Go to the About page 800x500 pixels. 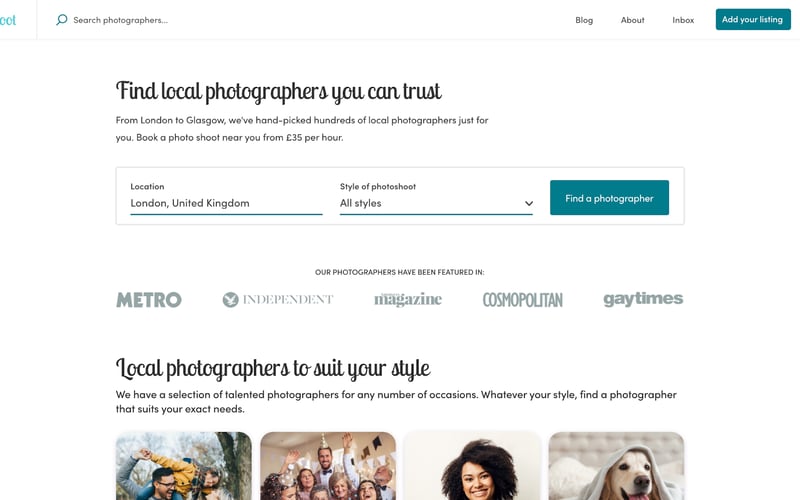(x=633, y=20)
